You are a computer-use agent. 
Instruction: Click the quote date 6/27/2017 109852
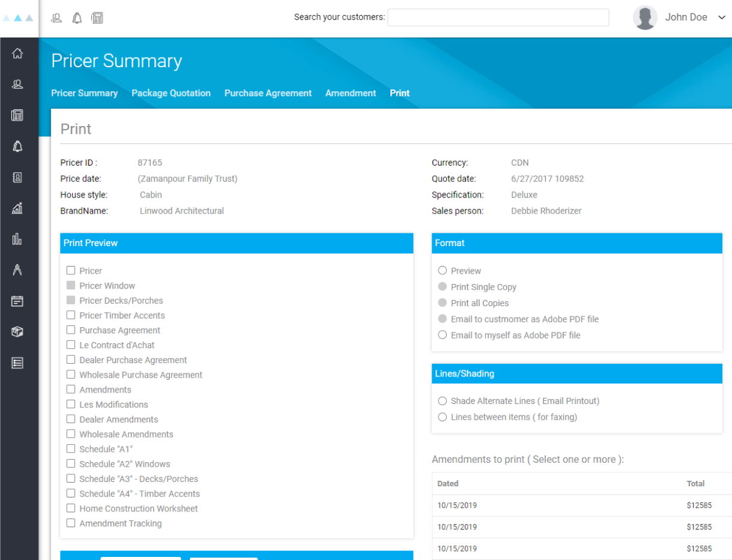click(x=548, y=179)
